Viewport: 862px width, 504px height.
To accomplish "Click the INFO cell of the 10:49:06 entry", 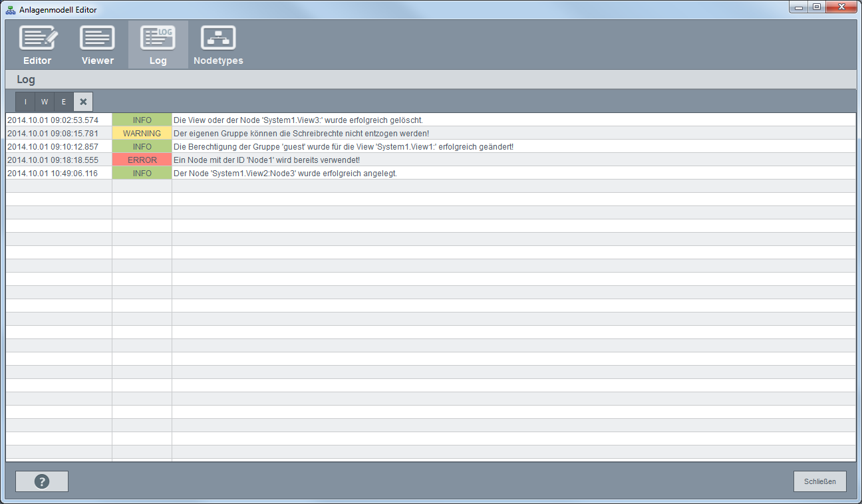I will coord(142,174).
